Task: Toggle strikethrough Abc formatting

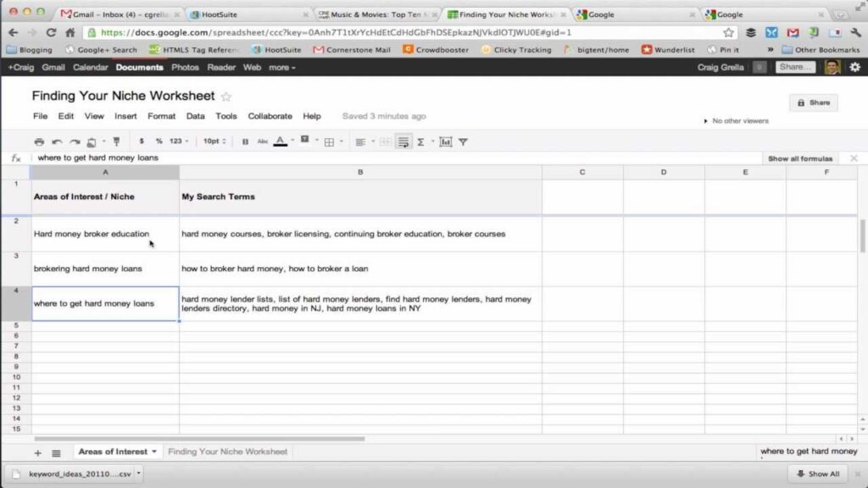Action: click(x=263, y=141)
